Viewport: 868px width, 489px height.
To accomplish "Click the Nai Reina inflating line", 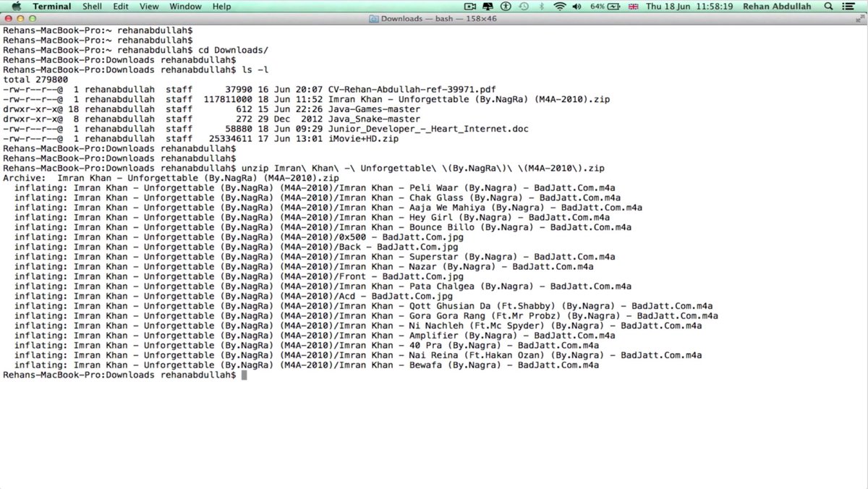I will click(x=358, y=355).
